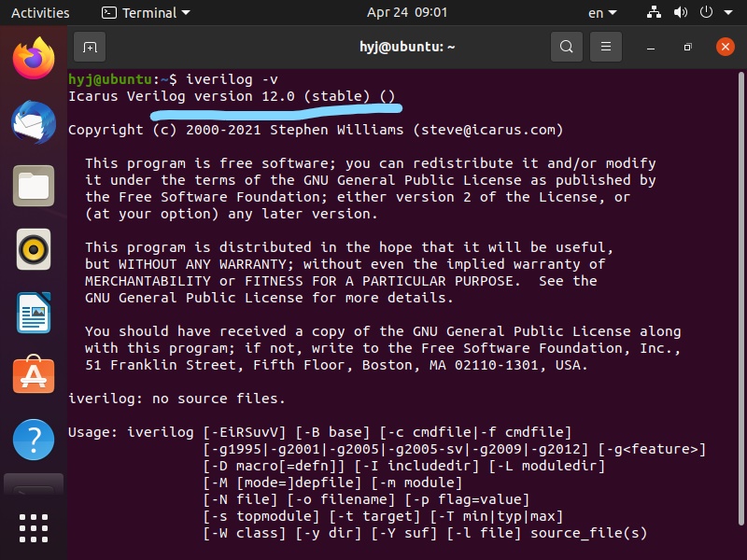Open Ubuntu Software store icon
Screen dimensions: 747x560
(33, 376)
